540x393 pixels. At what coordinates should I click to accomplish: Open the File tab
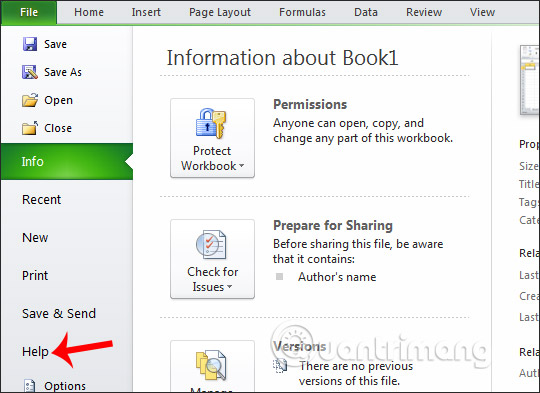[x=29, y=12]
